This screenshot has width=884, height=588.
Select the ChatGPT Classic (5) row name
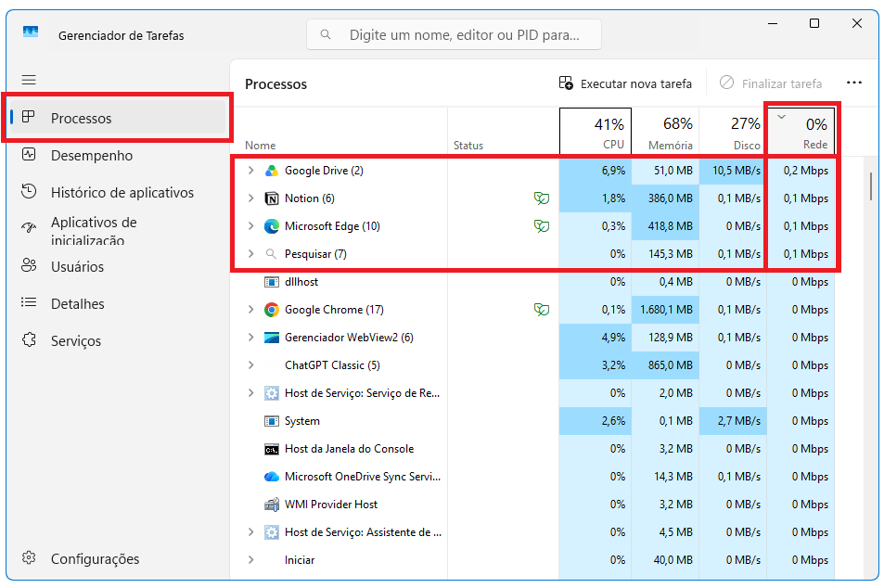pyautogui.click(x=332, y=365)
